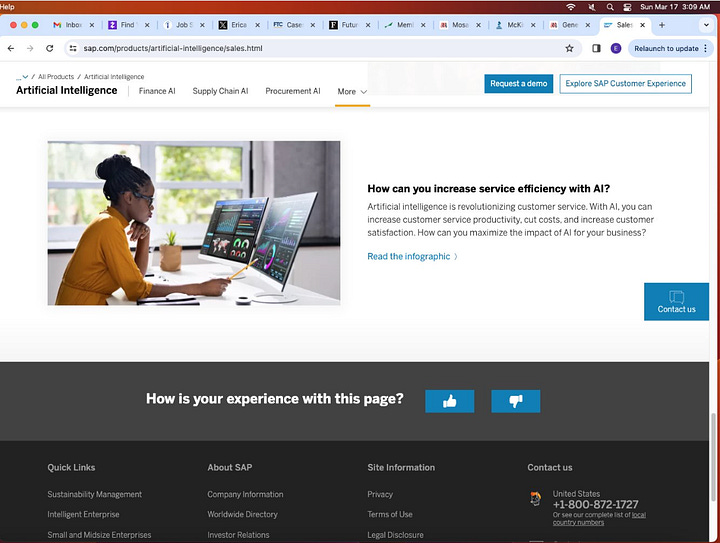Open the Procurement AI nav item
The height and width of the screenshot is (543, 720).
(293, 91)
